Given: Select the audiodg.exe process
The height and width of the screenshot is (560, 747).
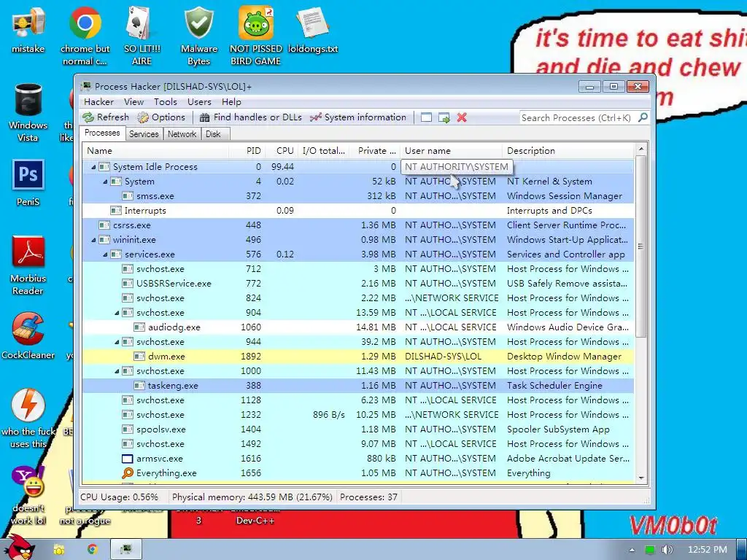Looking at the screenshot, I should click(x=357, y=327).
